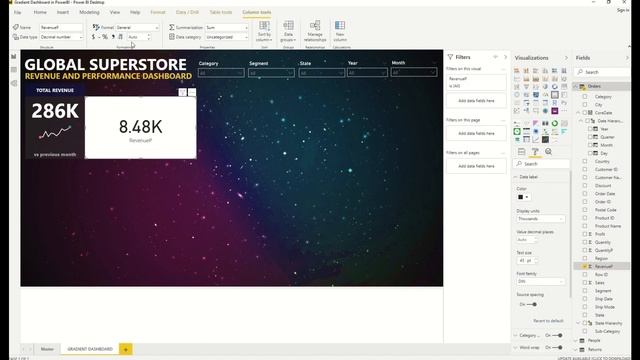Click the Format pane Search box
Image resolution: width=640 pixels, height=360 pixels.
(x=541, y=164)
